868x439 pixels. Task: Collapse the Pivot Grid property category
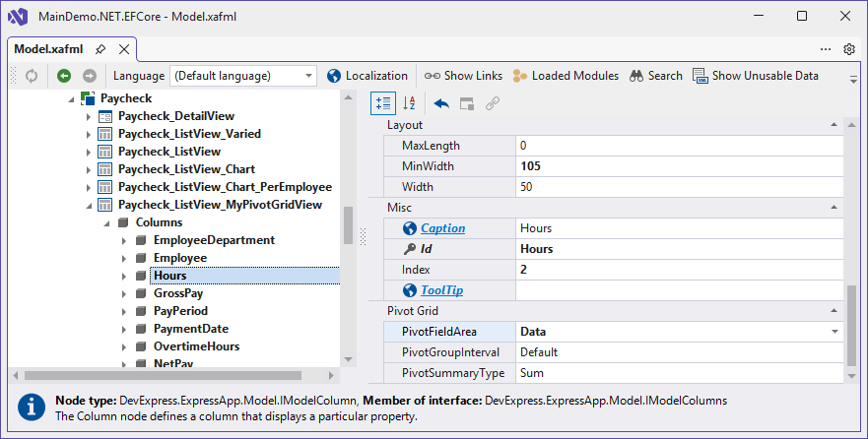click(834, 311)
